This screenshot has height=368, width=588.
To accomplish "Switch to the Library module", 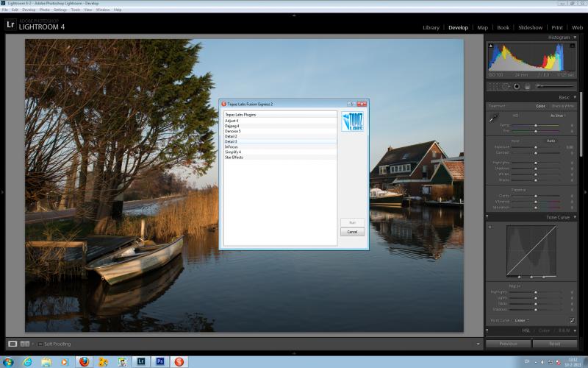I will 431,27.
